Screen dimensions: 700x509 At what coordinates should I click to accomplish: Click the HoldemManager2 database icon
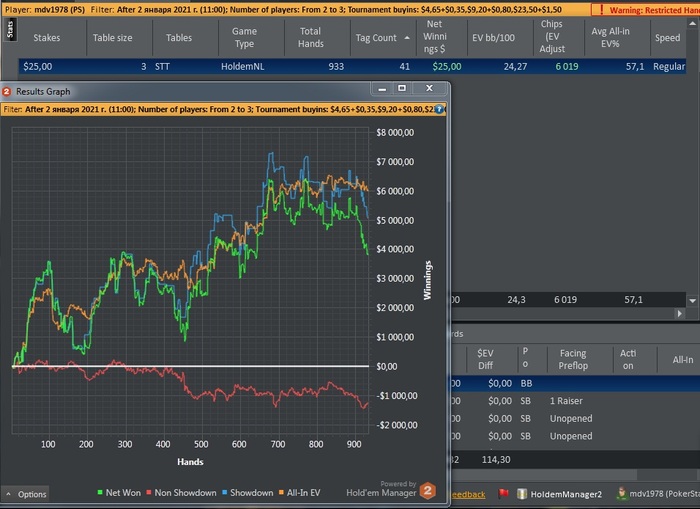click(521, 494)
